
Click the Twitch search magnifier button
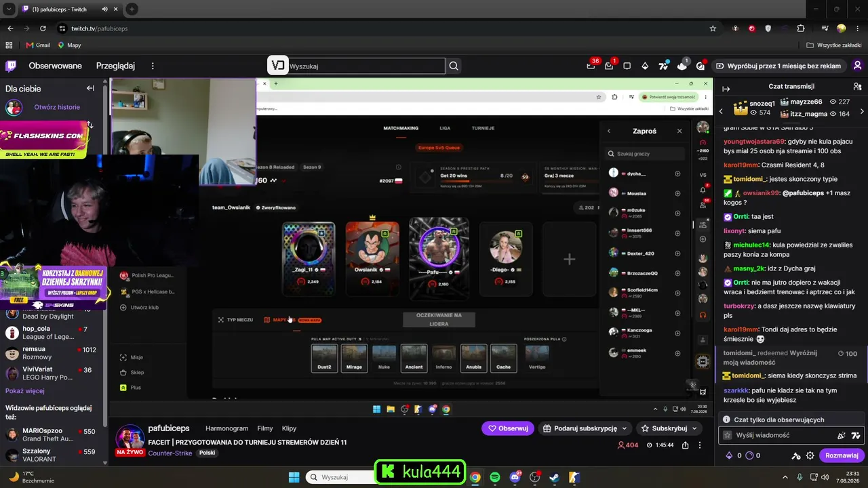pyautogui.click(x=454, y=66)
